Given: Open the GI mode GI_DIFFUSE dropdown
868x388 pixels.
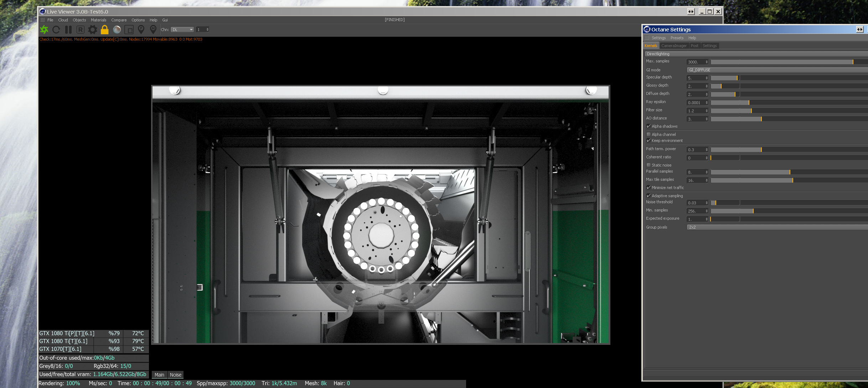Looking at the screenshot, I should (x=777, y=70).
